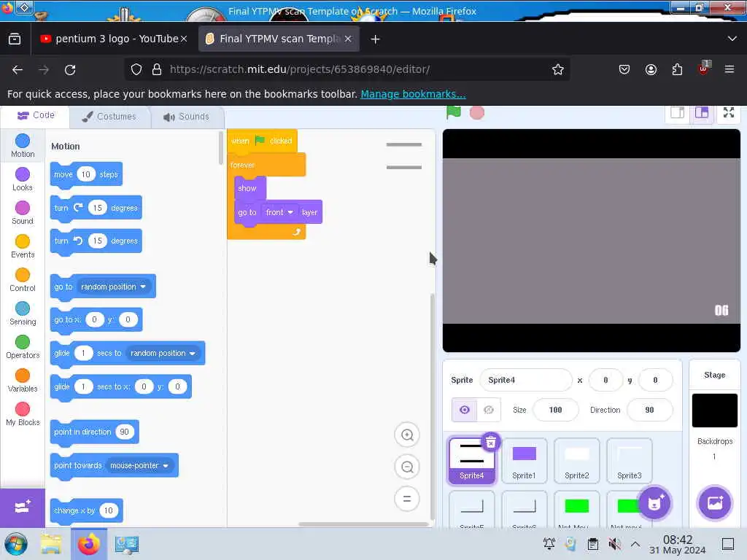The height and width of the screenshot is (560, 747).
Task: Save page to Pocket
Action: (x=624, y=69)
